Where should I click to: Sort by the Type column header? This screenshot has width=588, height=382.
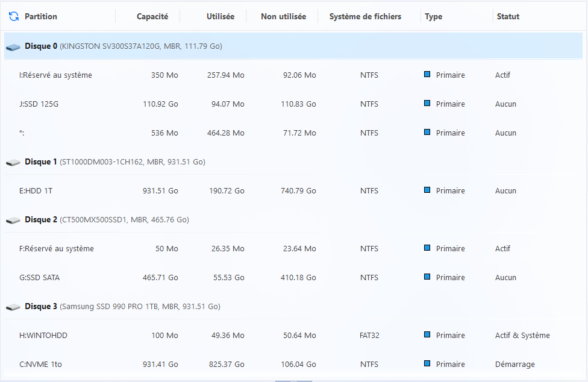(434, 16)
